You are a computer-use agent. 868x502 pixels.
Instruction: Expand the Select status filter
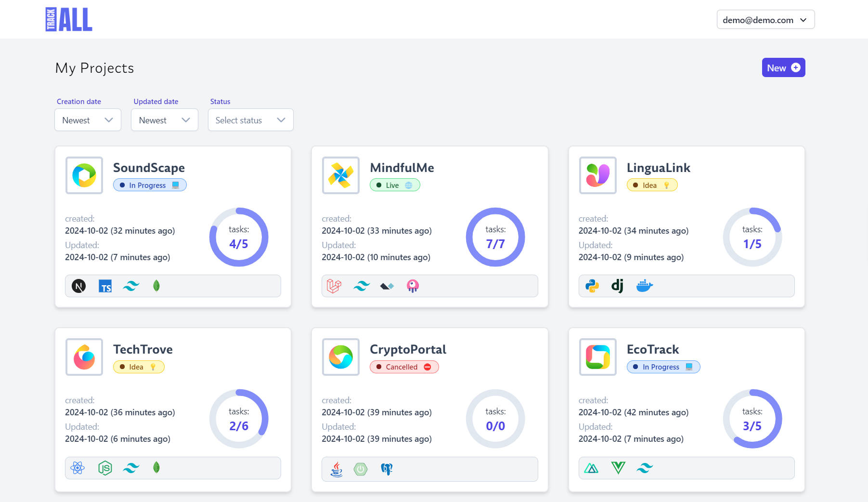tap(250, 120)
